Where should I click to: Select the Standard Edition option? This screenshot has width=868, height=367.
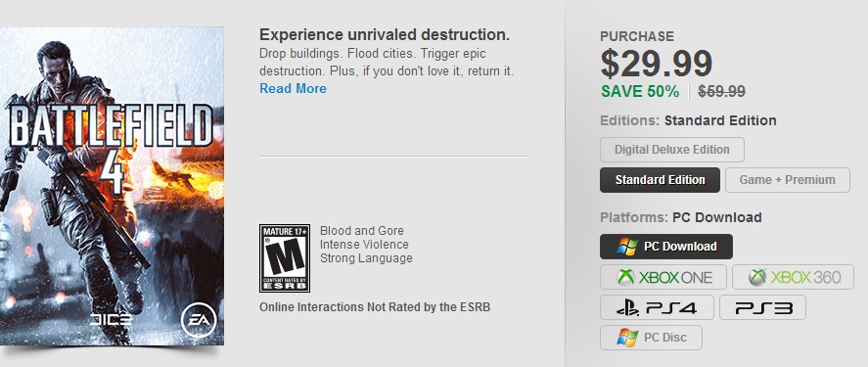(x=660, y=180)
